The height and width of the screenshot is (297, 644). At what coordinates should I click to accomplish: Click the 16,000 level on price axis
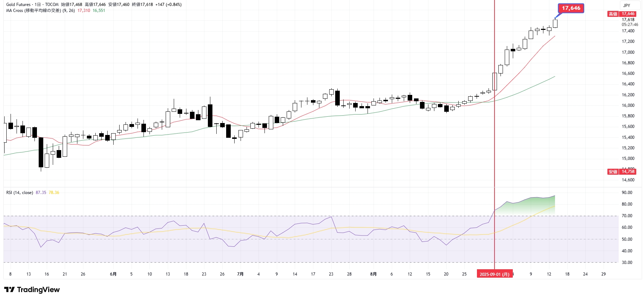[x=628, y=105]
